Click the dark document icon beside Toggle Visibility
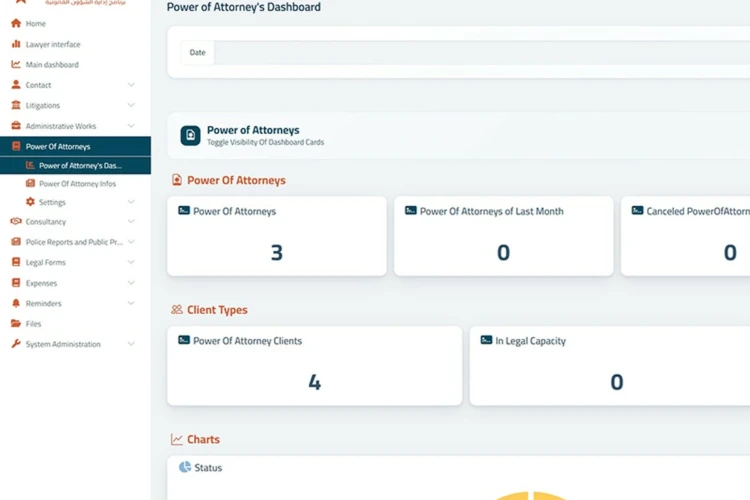This screenshot has width=750, height=500. coord(190,135)
